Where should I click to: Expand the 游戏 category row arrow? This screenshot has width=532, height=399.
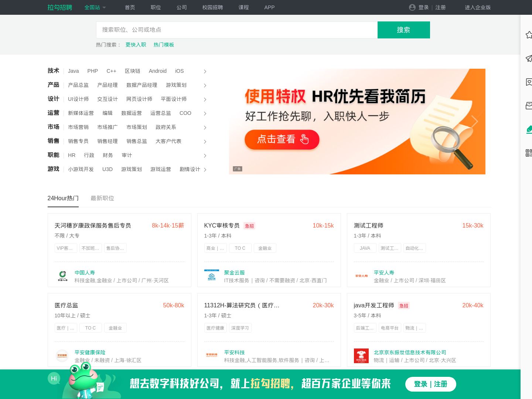pos(205,170)
